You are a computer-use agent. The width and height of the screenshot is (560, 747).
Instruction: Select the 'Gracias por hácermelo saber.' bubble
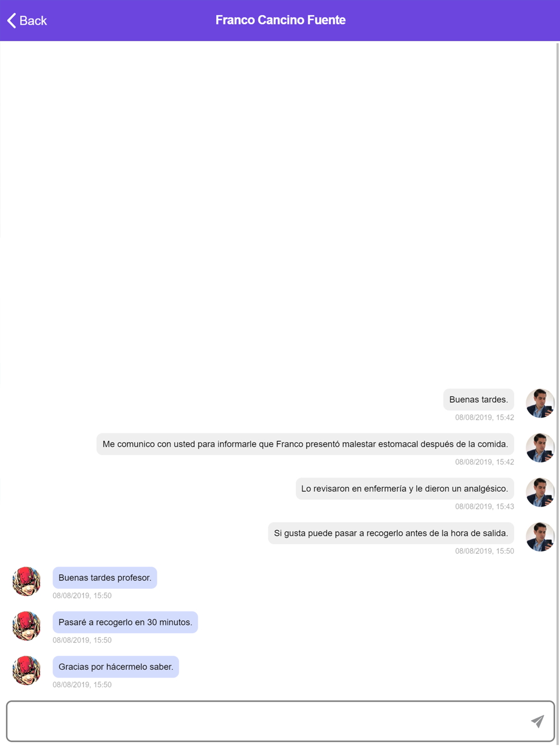click(x=116, y=666)
